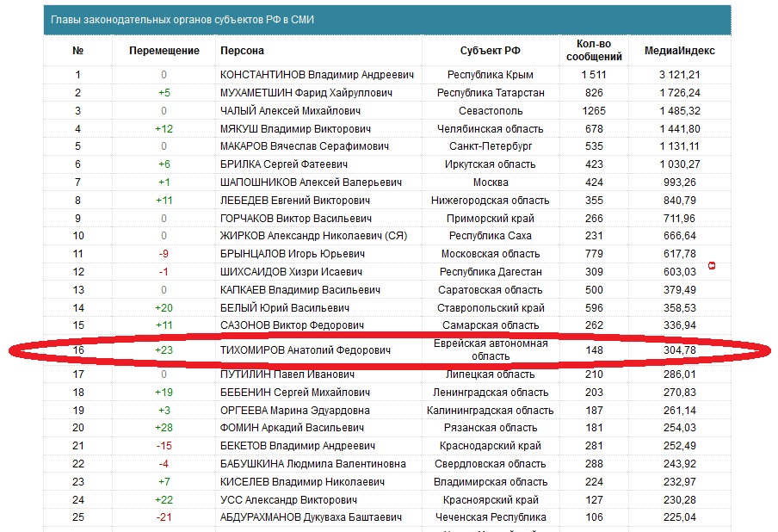Select the name 'ЖИРКОВ Александр Николаевич (СЯ)'
778x532 pixels.
tap(313, 236)
